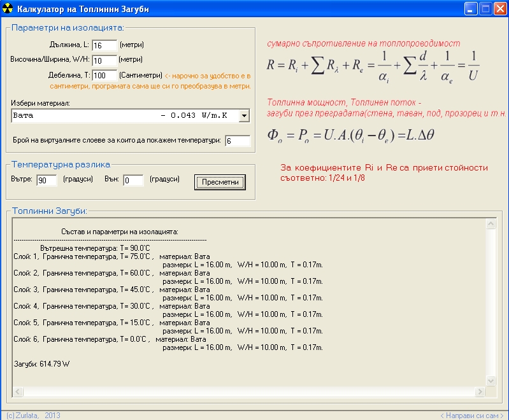
Task: Click the horizontal scrollbar left arrow
Action: (18, 391)
